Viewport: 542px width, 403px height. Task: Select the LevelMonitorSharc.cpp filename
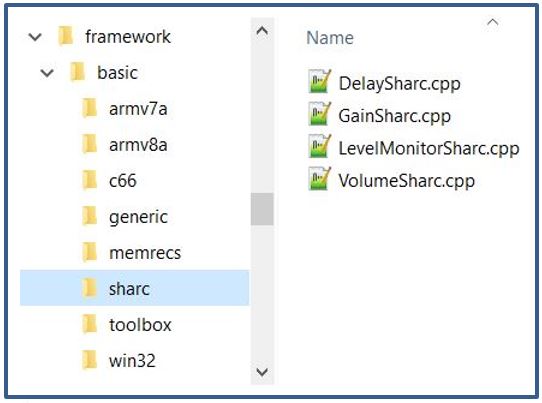pyautogui.click(x=429, y=148)
